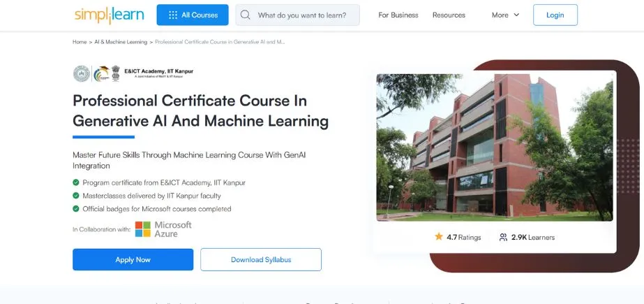Click the Simplilearn logo

click(110, 15)
